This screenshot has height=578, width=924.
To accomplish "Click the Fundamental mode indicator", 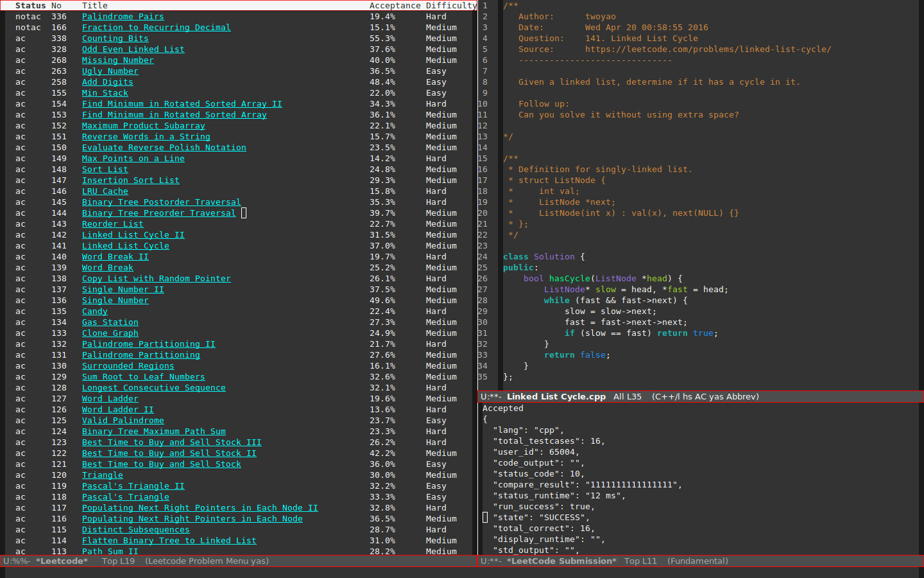I will coord(697,561).
